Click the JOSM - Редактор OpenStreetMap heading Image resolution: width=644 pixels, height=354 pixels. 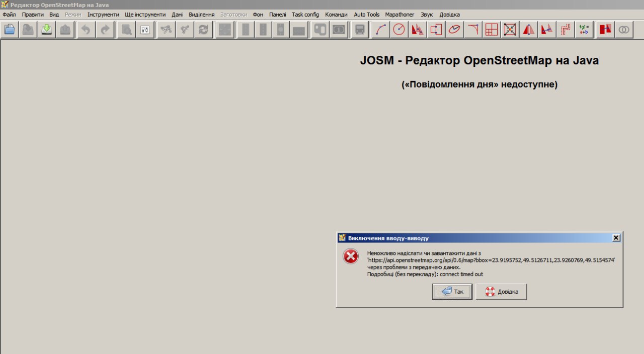pyautogui.click(x=479, y=61)
